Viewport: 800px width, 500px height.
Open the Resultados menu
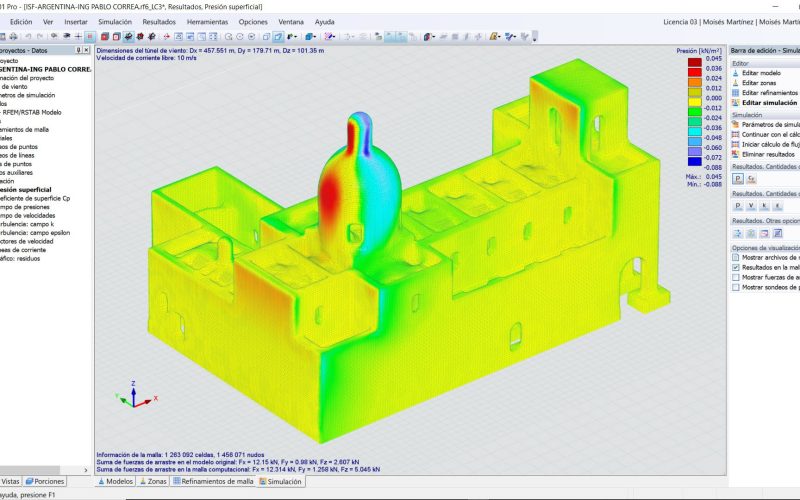[x=159, y=22]
